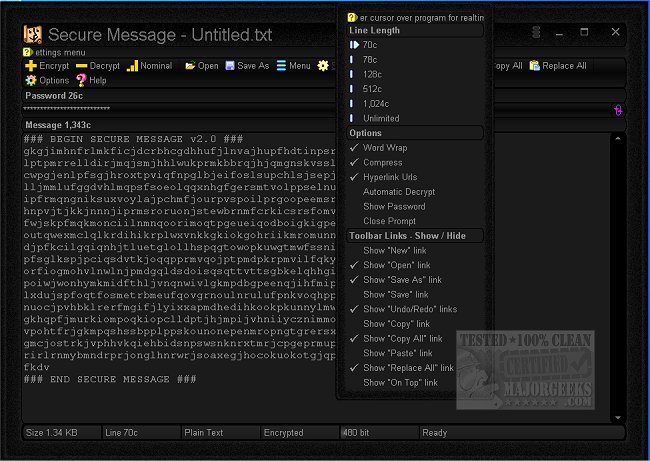Click the Secure Message app icon

33,34
